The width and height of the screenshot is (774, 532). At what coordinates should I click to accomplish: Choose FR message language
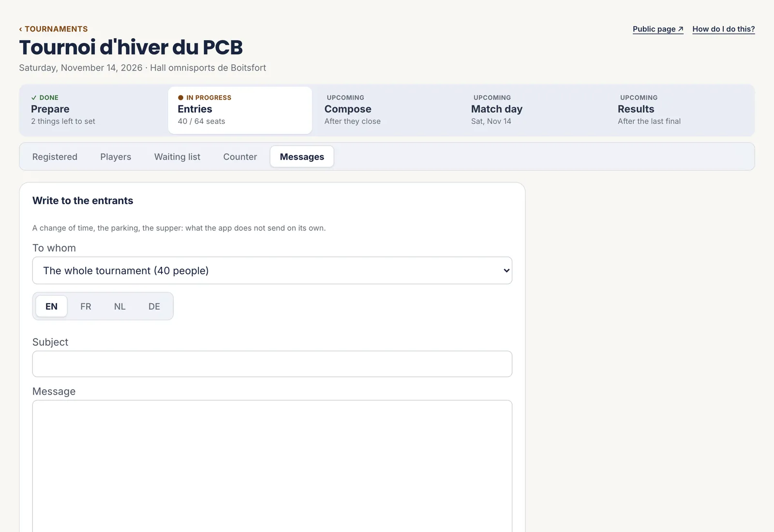point(86,306)
